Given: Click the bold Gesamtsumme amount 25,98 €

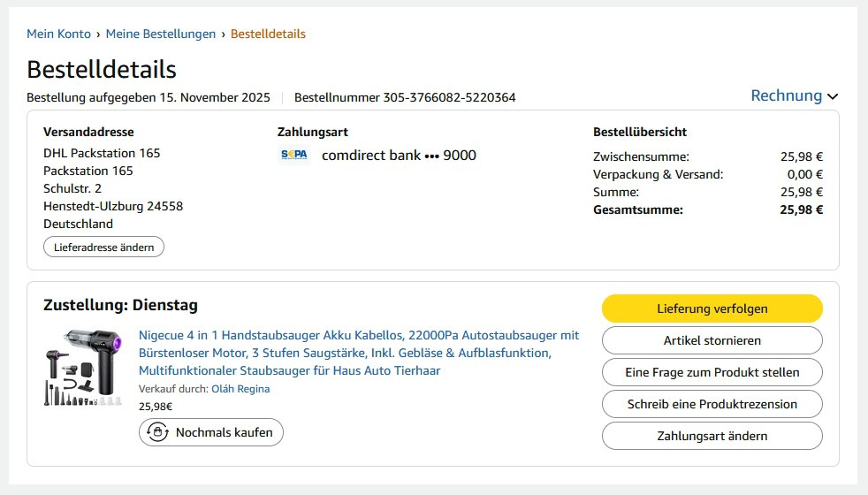Looking at the screenshot, I should (801, 209).
